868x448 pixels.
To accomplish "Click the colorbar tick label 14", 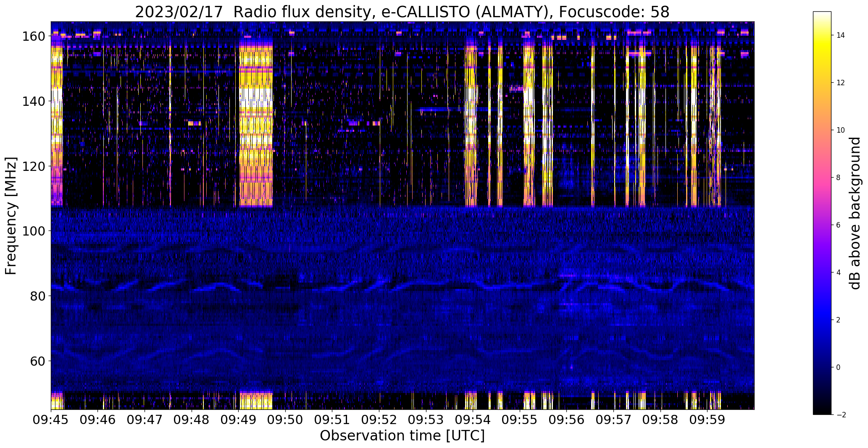I will click(841, 35).
